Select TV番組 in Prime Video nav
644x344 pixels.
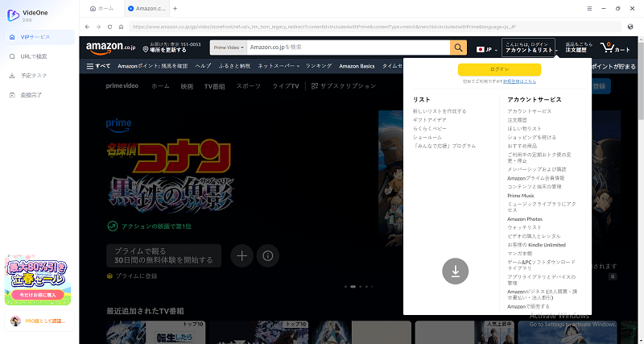pos(214,86)
